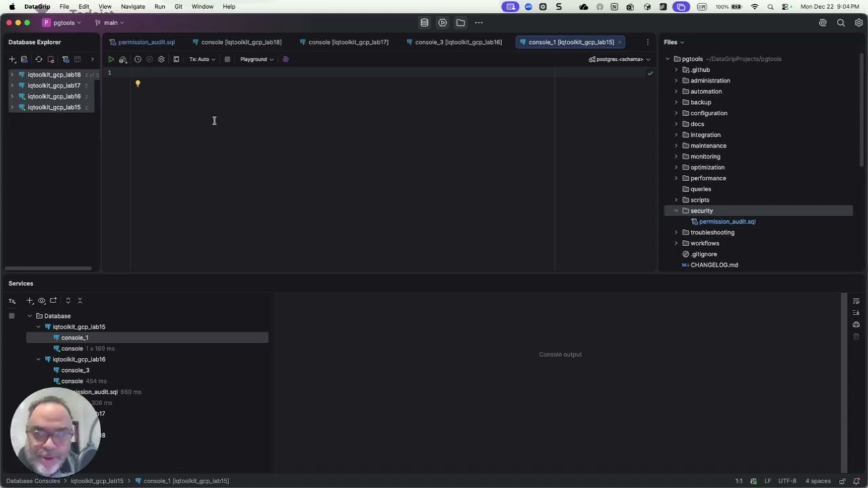Stop the service with square button
Image resolution: width=868 pixels, height=488 pixels.
(12, 316)
